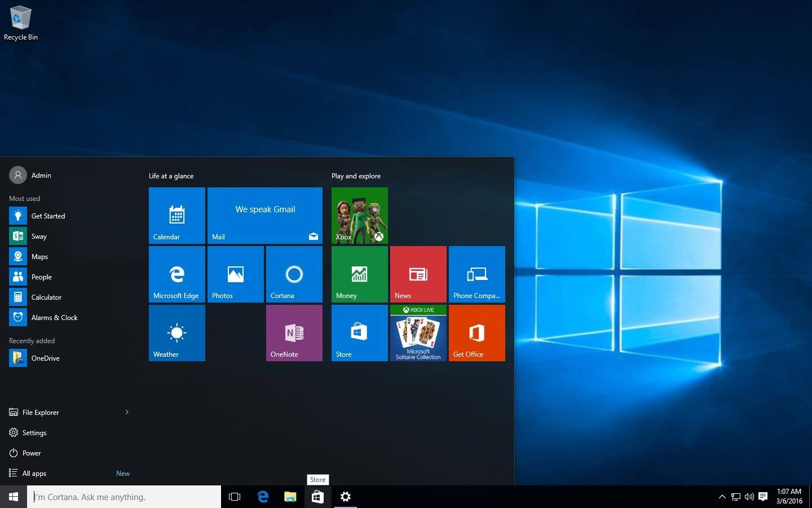
Task: Open the Phone Companion tile
Action: (477, 274)
